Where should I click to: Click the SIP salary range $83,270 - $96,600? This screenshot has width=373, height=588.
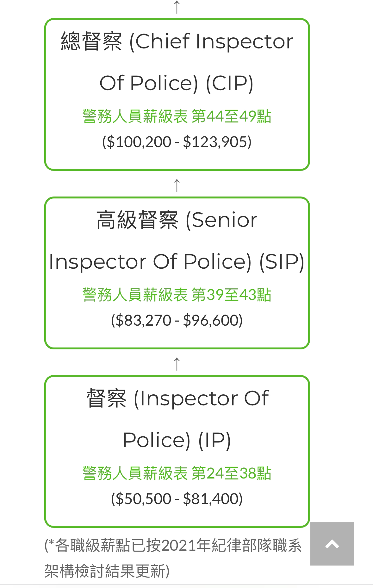coord(177,320)
